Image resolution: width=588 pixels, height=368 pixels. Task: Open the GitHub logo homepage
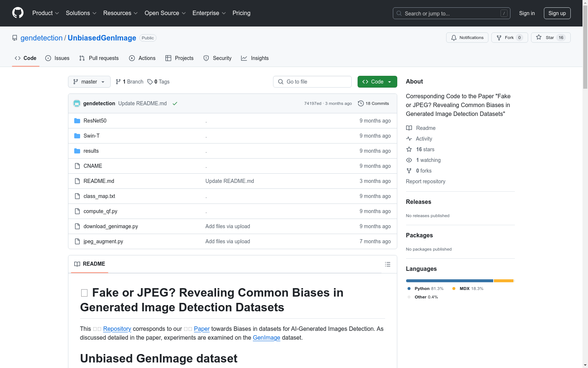pyautogui.click(x=18, y=13)
